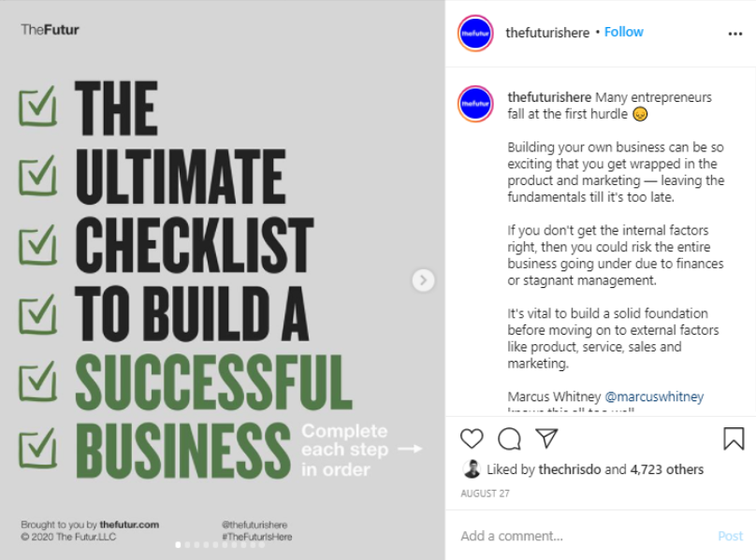Image resolution: width=756 pixels, height=560 pixels.
Task: Click the profile avatar beside the caption
Action: click(x=475, y=103)
